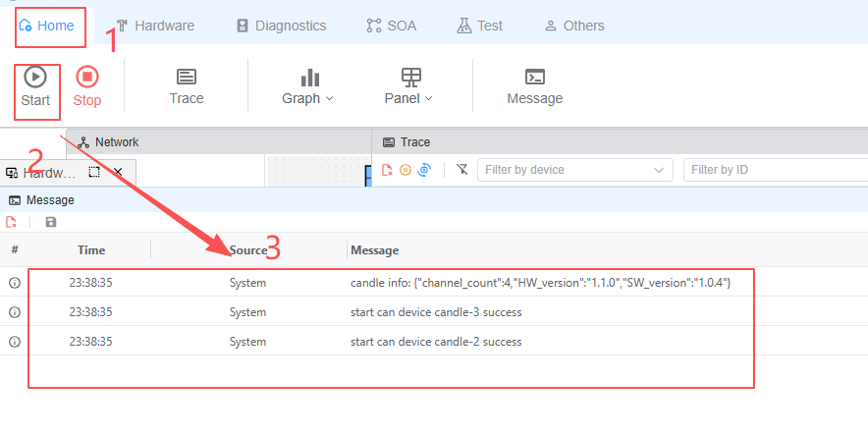Image resolution: width=868 pixels, height=436 pixels.
Task: Clear messages in the Message panel
Action: tap(12, 222)
